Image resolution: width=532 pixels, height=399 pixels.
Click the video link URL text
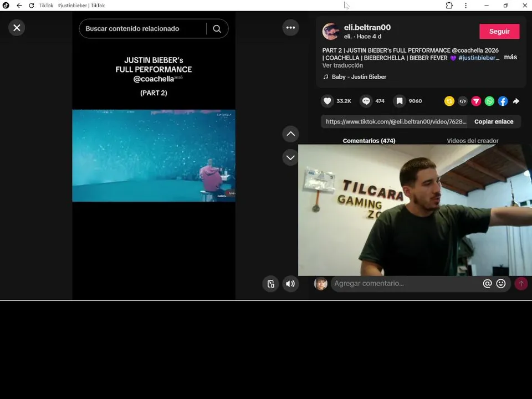point(396,122)
